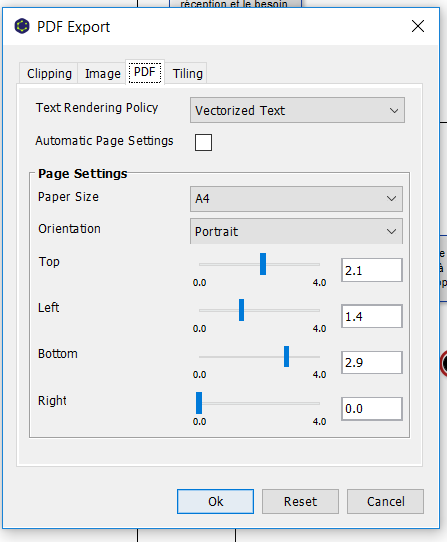
Task: Confirm export with Ok button
Action: [215, 501]
